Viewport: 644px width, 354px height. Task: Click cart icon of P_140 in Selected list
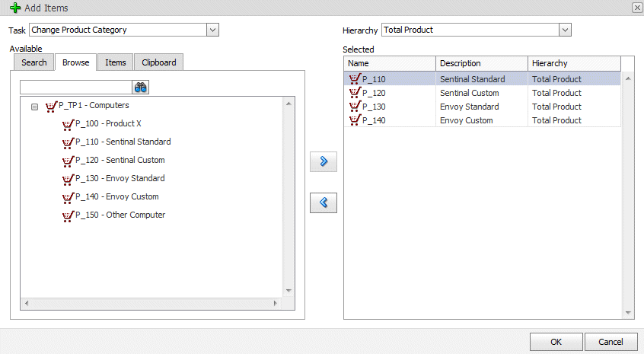point(354,120)
